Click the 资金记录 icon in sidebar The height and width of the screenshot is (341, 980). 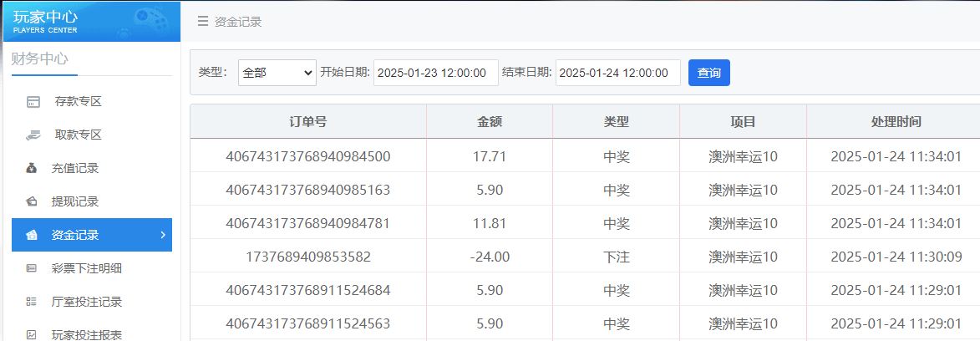(32, 235)
